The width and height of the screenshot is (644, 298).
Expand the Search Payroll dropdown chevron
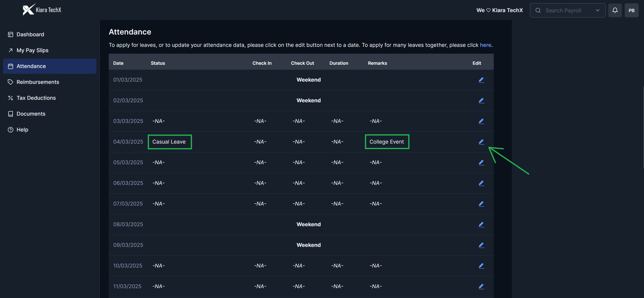pyautogui.click(x=597, y=10)
